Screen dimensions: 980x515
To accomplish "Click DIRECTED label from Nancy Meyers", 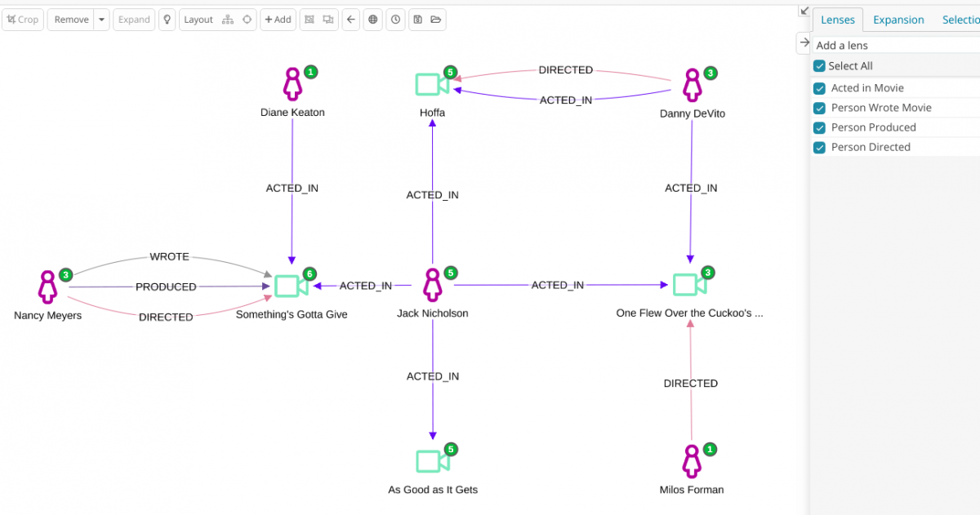I will click(x=166, y=317).
